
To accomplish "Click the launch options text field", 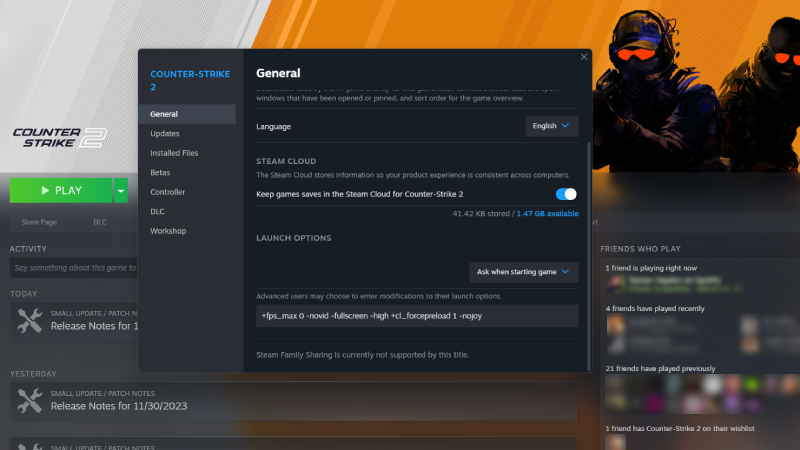I will coord(417,316).
